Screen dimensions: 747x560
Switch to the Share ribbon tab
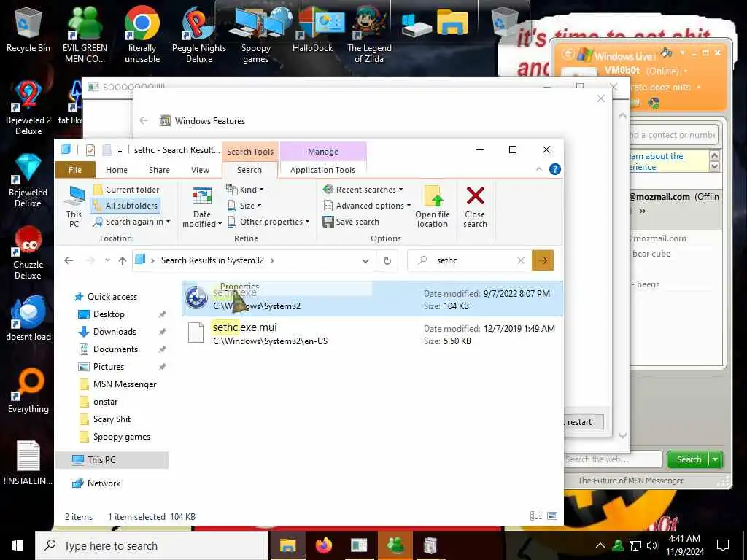coord(159,170)
